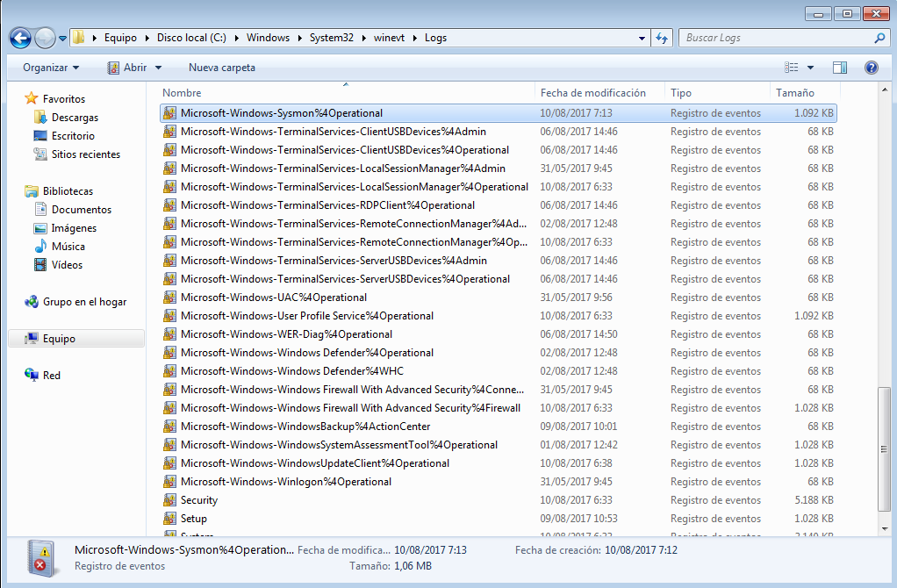Click the refresh button beside address bar
Screen dimensions: 897x588
pyautogui.click(x=662, y=38)
